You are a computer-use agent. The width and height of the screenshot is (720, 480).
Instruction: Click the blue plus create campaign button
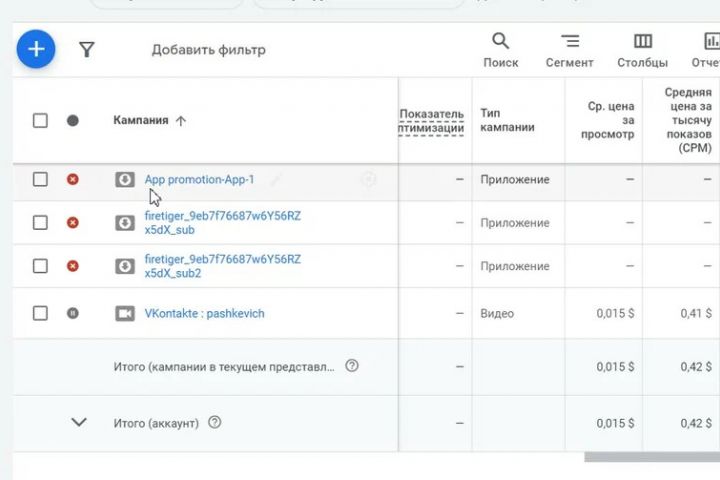[x=36, y=49]
